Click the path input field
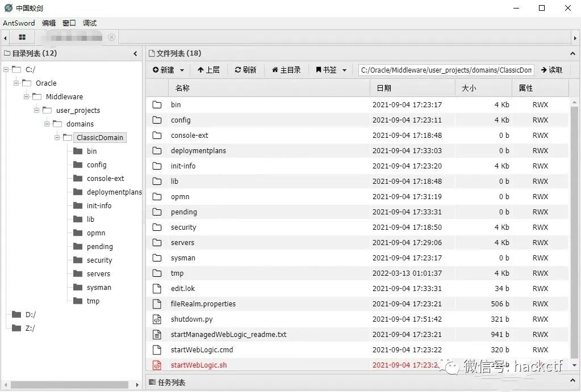This screenshot has width=581, height=392. click(x=446, y=70)
